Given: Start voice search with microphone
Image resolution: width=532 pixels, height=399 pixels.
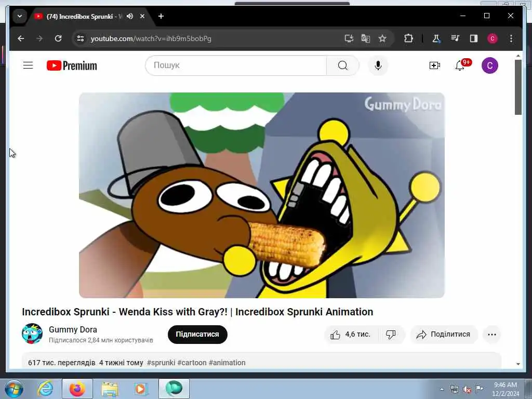Looking at the screenshot, I should click(x=378, y=65).
